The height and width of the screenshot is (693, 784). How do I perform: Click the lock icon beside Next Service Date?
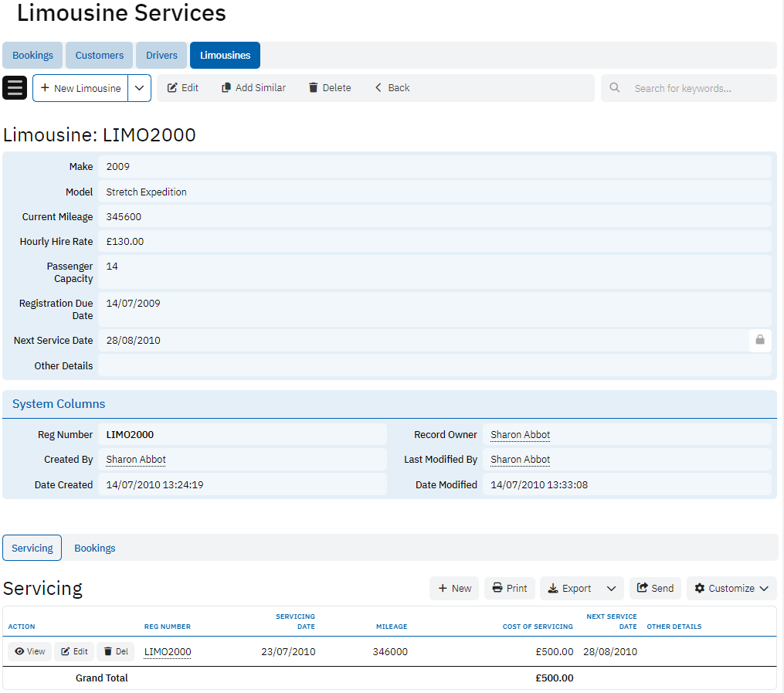(759, 340)
